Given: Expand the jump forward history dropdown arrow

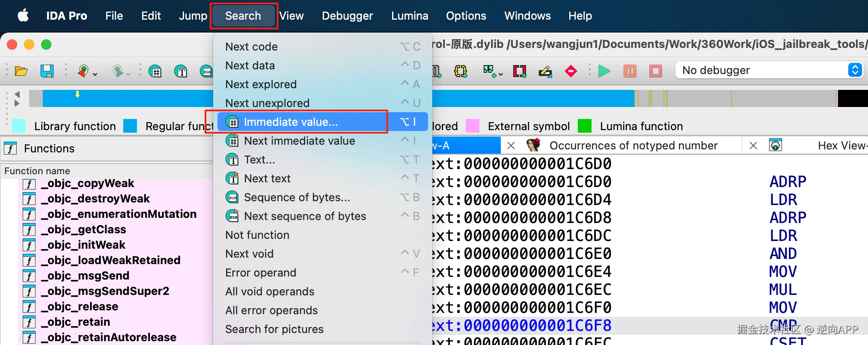Looking at the screenshot, I should pyautogui.click(x=128, y=74).
